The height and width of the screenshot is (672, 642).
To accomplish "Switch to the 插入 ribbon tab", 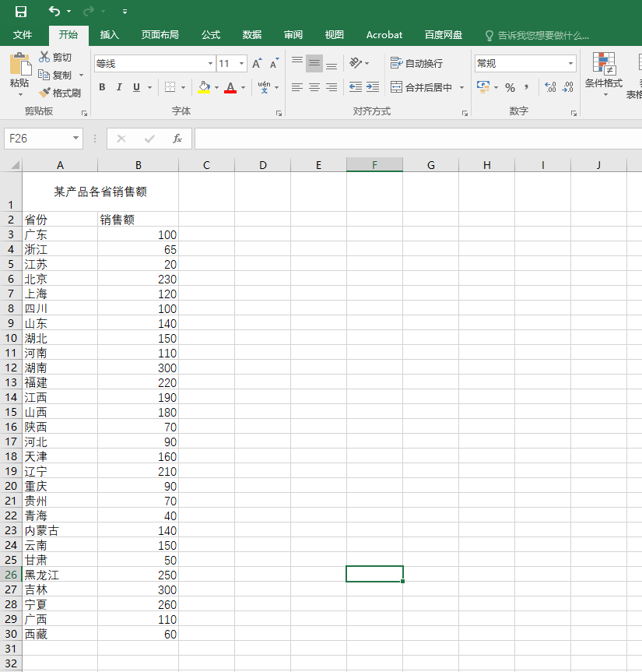I will pos(108,34).
